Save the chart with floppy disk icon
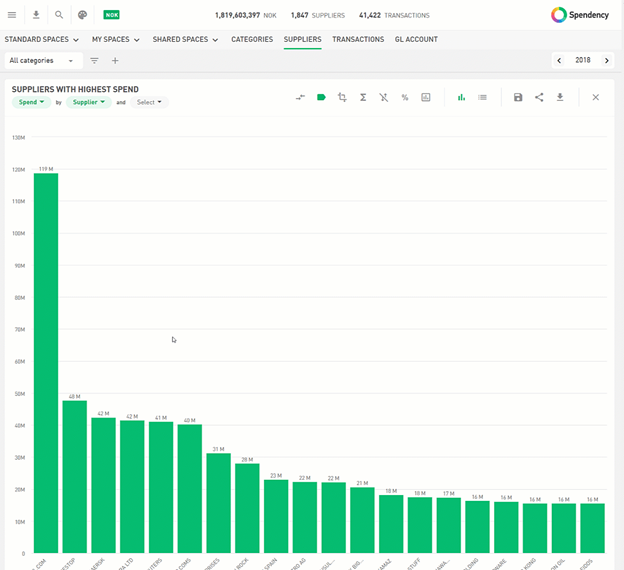Image resolution: width=624 pixels, height=570 pixels. click(518, 97)
